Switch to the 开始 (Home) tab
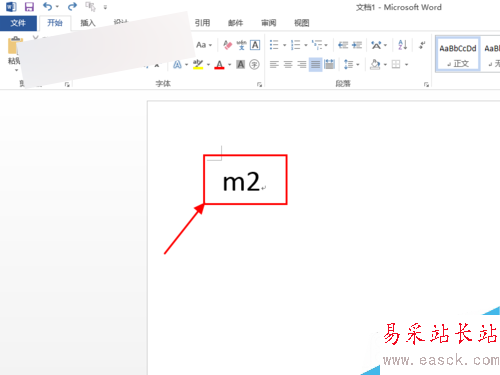The height and width of the screenshot is (375, 500). point(55,23)
